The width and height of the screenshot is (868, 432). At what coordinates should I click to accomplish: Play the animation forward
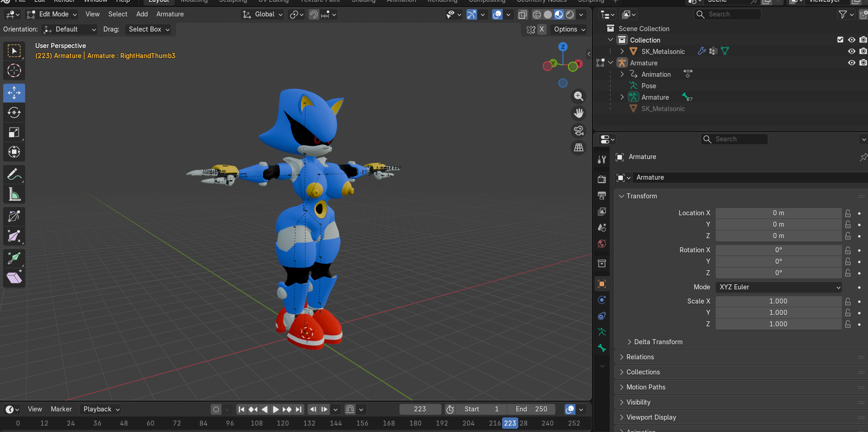(276, 410)
